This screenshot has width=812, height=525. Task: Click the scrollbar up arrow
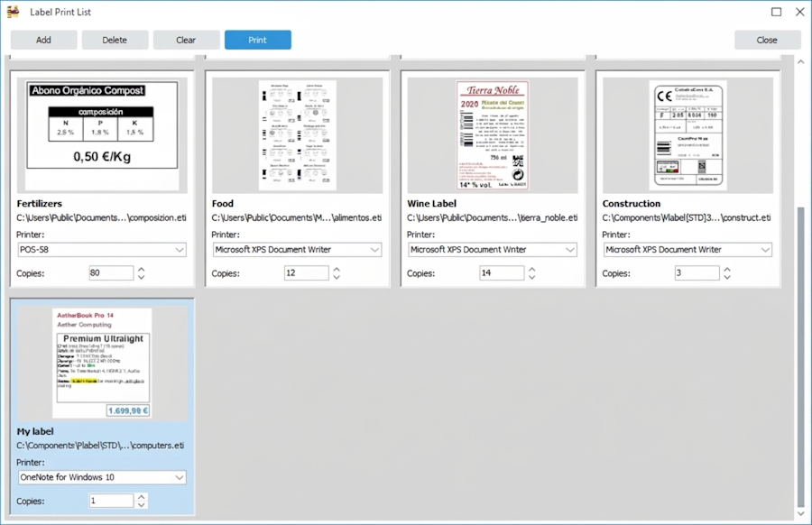801,62
